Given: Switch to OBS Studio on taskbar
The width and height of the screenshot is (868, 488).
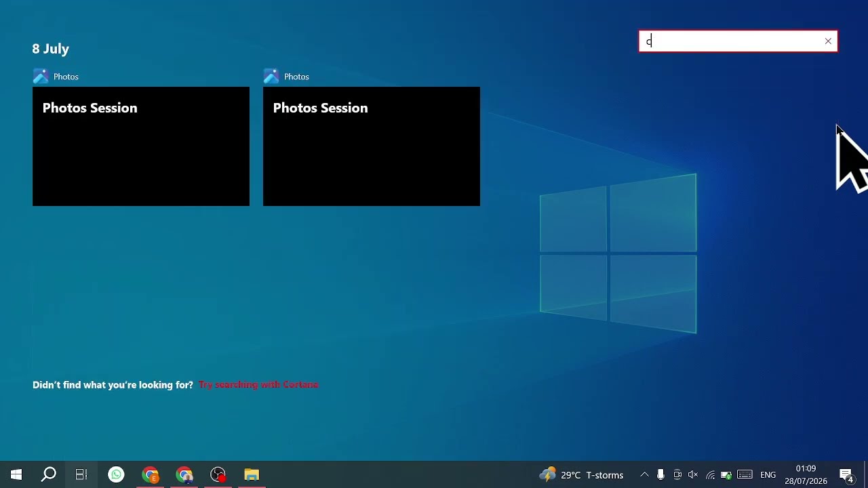Looking at the screenshot, I should 218,474.
